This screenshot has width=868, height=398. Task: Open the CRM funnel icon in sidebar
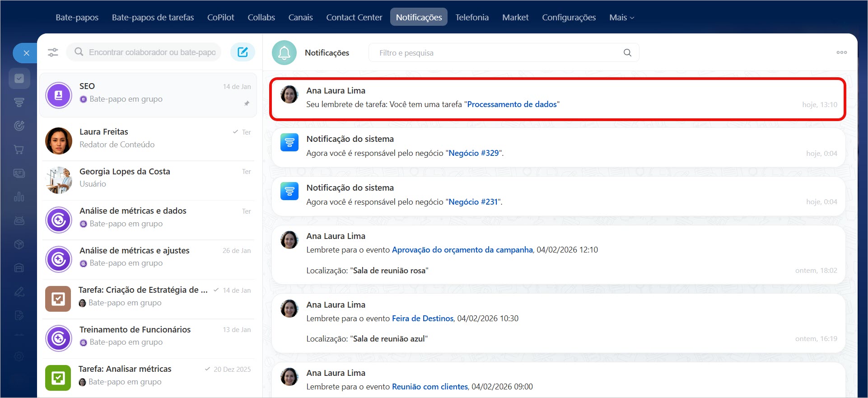click(19, 103)
